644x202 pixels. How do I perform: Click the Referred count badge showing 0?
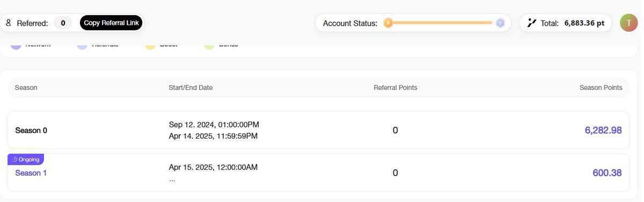pos(63,23)
